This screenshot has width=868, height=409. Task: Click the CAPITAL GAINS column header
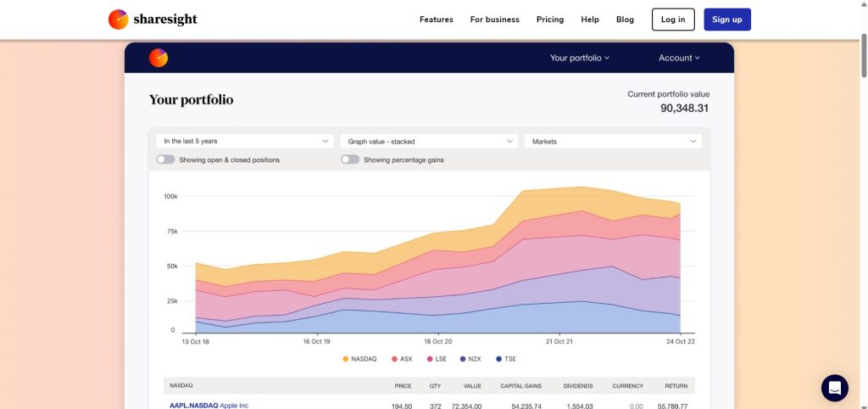point(521,386)
